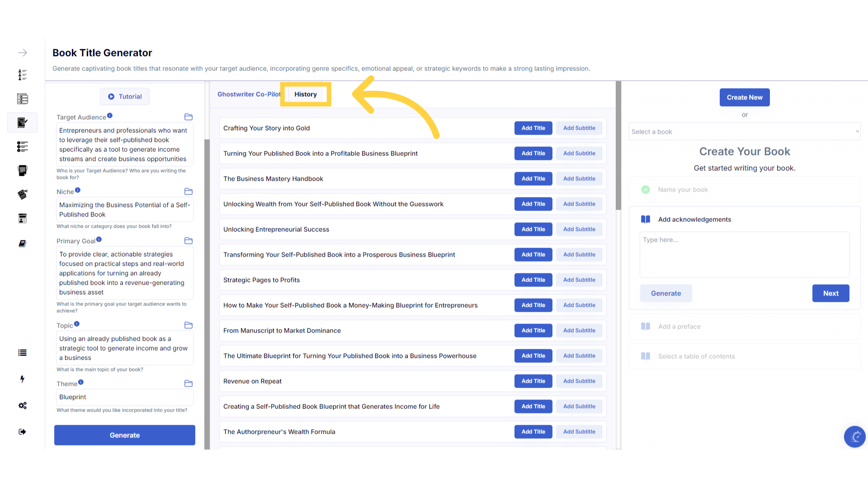The height and width of the screenshot is (488, 868).
Task: Click the list icon in lower sidebar
Action: [22, 353]
